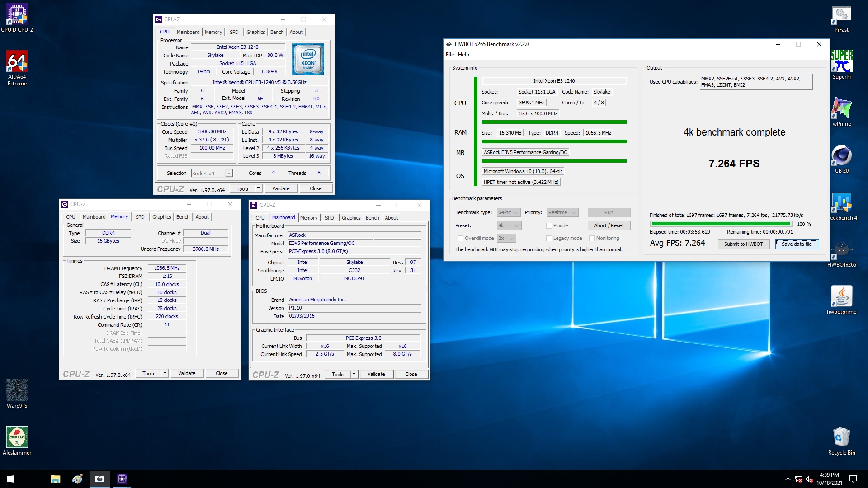Open the Windows Start menu
The height and width of the screenshot is (488, 868).
point(11,479)
